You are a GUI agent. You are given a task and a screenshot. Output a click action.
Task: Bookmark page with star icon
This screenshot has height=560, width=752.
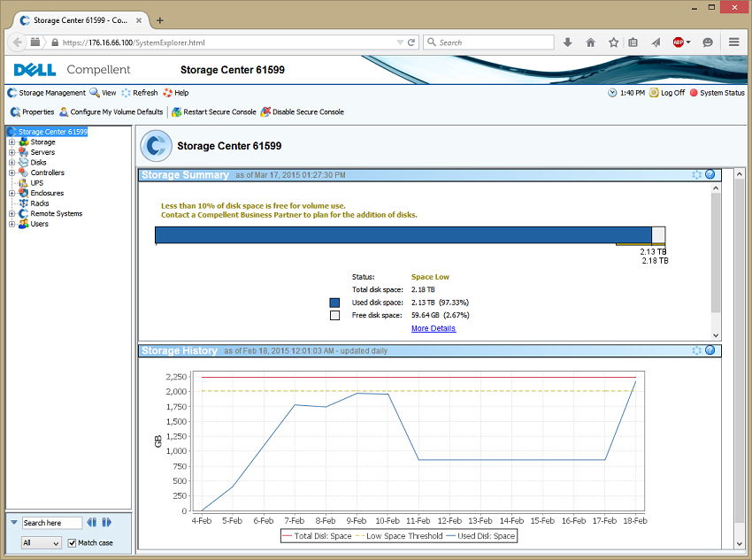[x=613, y=42]
